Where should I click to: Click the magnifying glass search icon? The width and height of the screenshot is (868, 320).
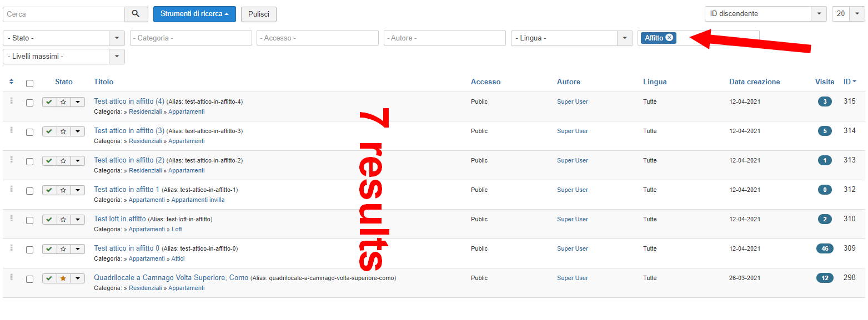click(x=136, y=14)
